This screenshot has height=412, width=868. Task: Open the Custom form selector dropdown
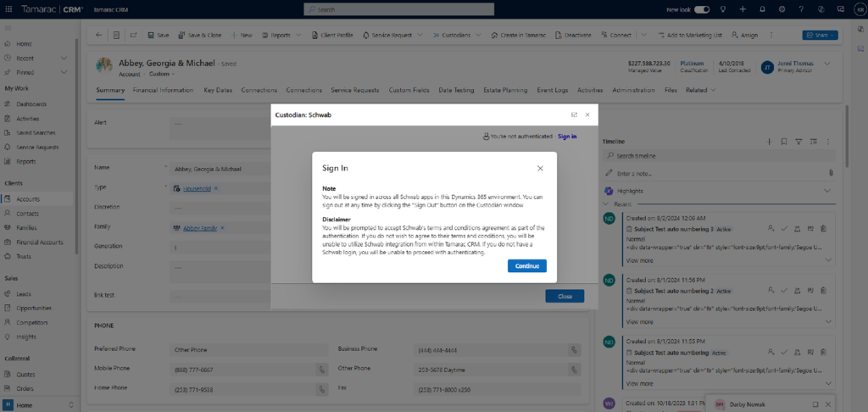[162, 74]
